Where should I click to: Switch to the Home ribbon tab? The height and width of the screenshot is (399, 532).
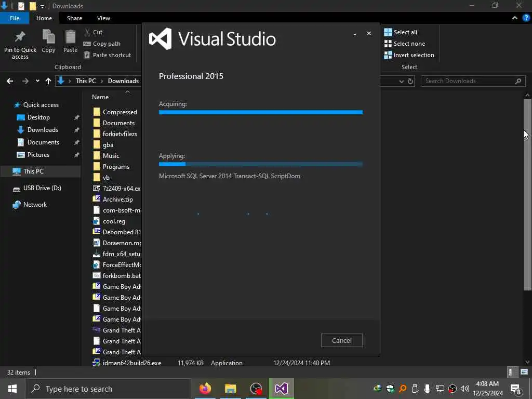tap(44, 18)
